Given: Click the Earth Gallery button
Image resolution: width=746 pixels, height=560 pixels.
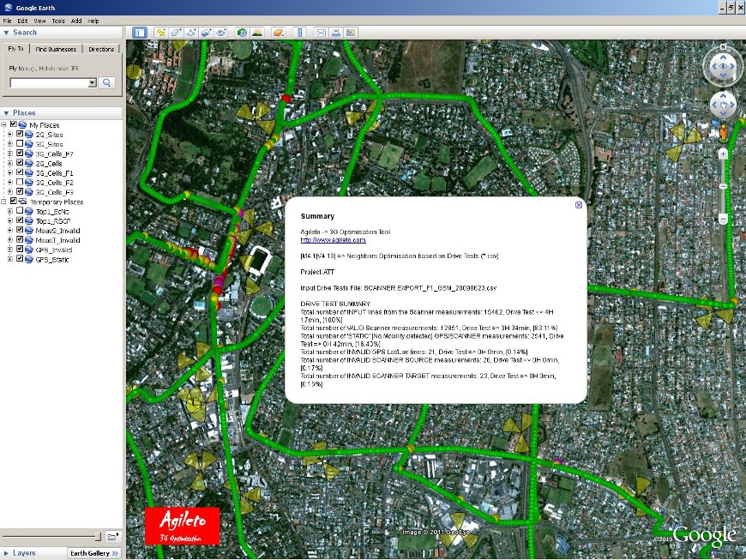Looking at the screenshot, I should (x=93, y=553).
